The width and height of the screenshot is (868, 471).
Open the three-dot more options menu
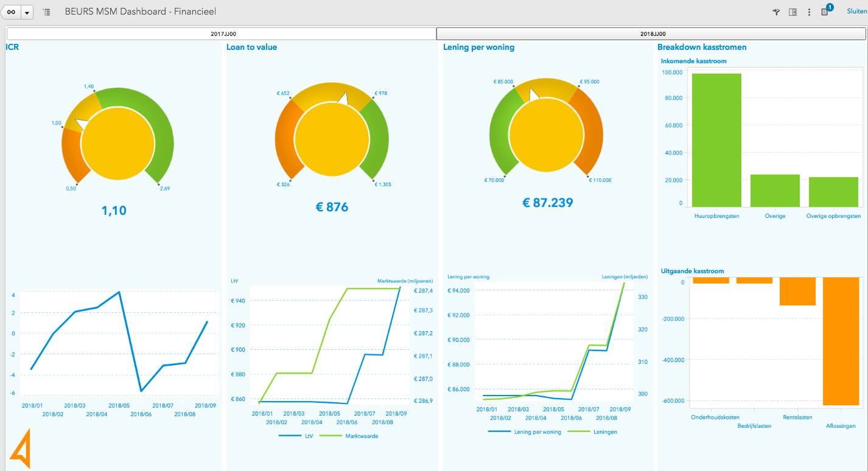(x=809, y=12)
